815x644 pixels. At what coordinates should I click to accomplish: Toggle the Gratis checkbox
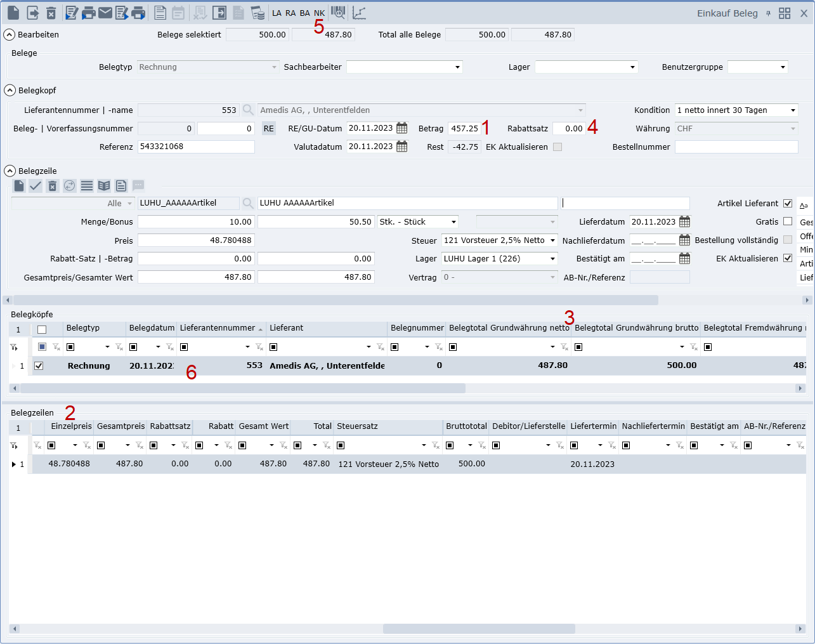788,221
